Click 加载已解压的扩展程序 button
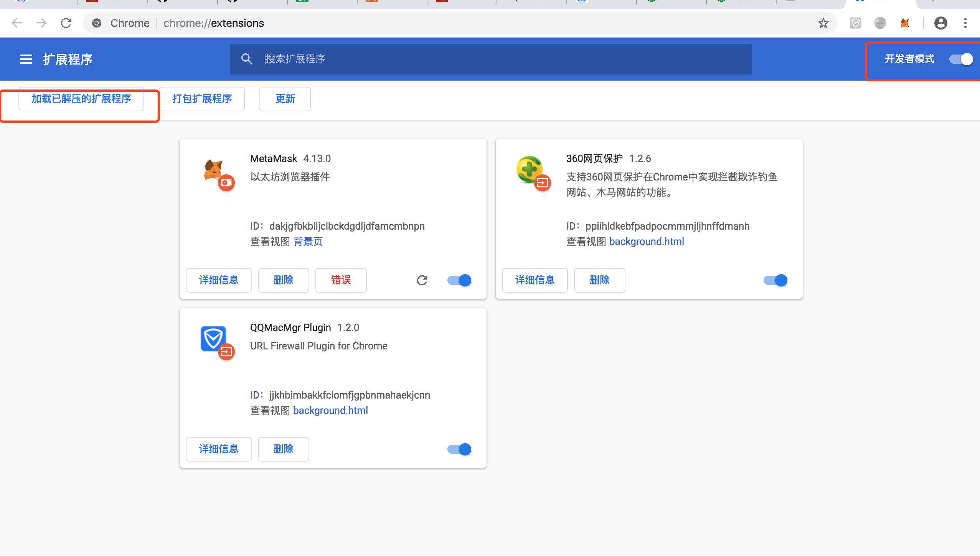Screen dimensions: 980x556 click(x=81, y=99)
